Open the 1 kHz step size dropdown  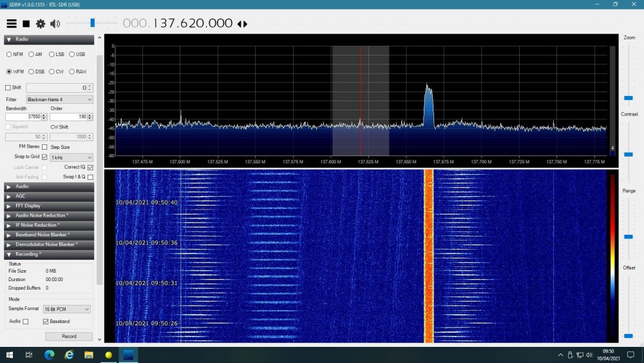(x=71, y=157)
